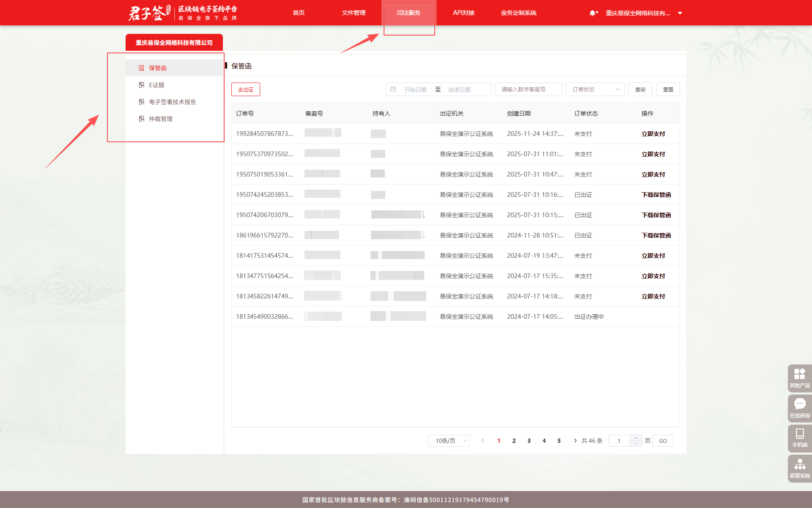
Task: Expand the 订单状态 dropdown
Action: 595,89
